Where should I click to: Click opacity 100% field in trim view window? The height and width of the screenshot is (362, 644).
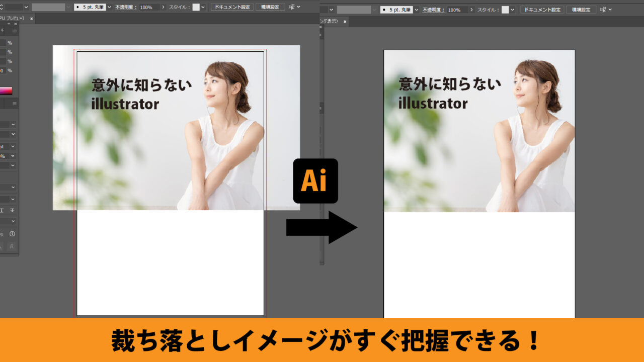(x=457, y=10)
